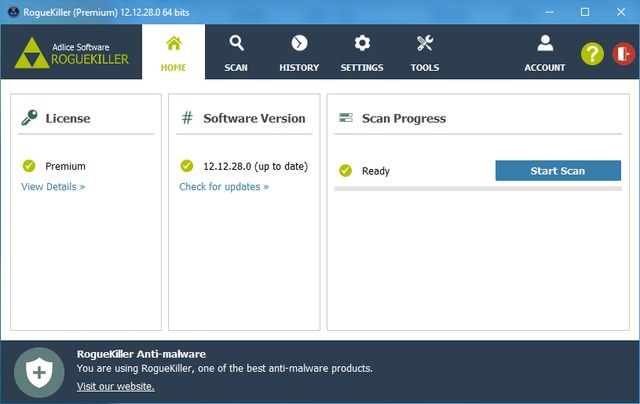Click Check for updates link
This screenshot has width=640, height=404.
click(224, 187)
